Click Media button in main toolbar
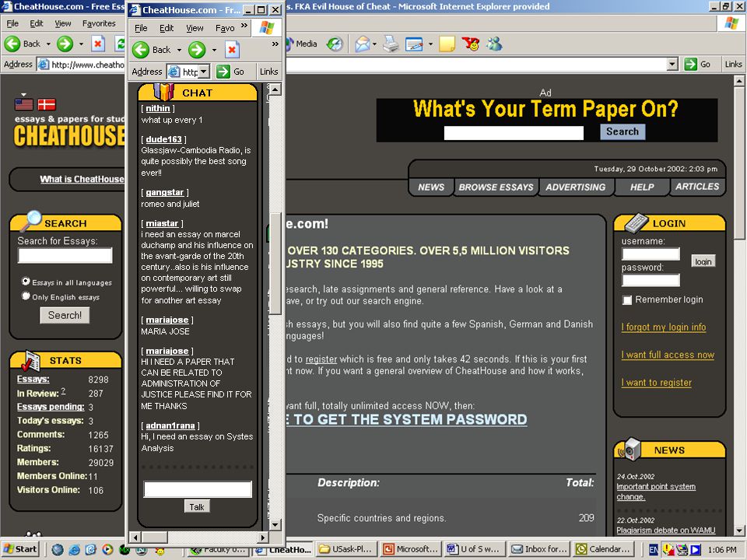The width and height of the screenshot is (747, 560). pyautogui.click(x=302, y=44)
